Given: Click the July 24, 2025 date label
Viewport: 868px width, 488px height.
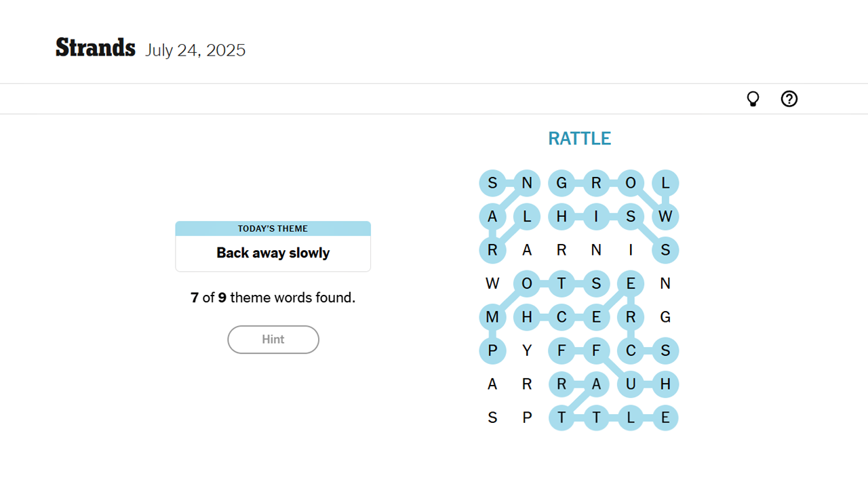Looking at the screenshot, I should pyautogui.click(x=195, y=50).
